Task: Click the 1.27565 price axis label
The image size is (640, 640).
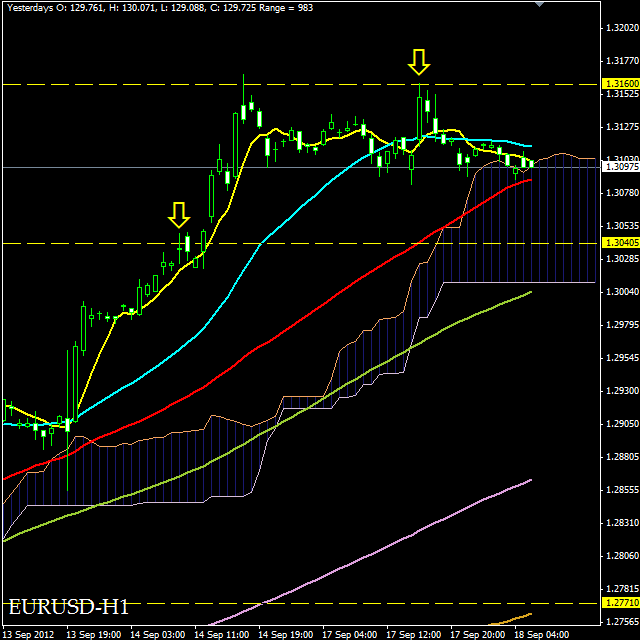Action: (x=622, y=622)
